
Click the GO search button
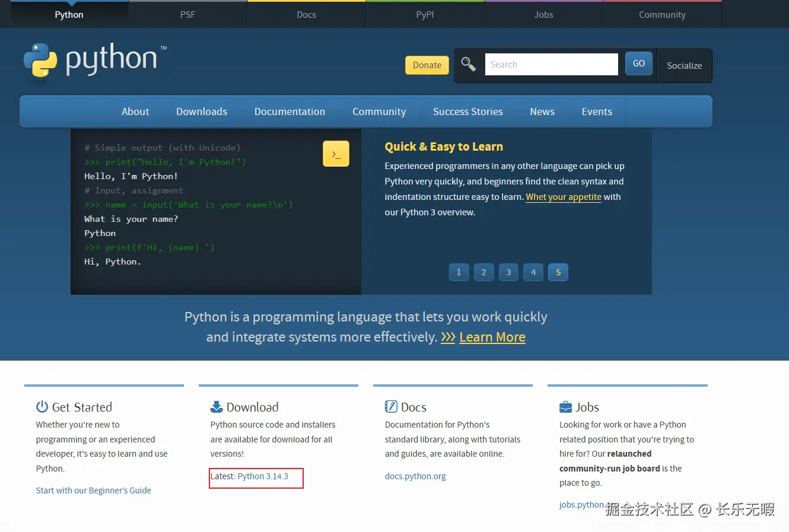(x=639, y=63)
